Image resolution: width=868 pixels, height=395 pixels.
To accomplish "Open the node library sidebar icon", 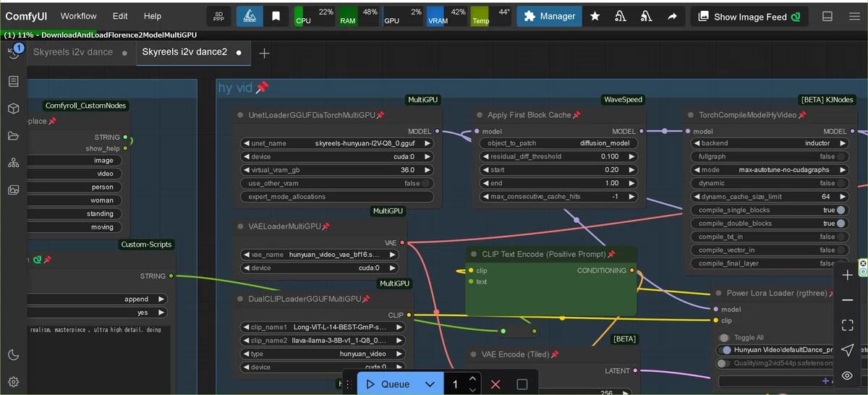I will pyautogui.click(x=14, y=81).
